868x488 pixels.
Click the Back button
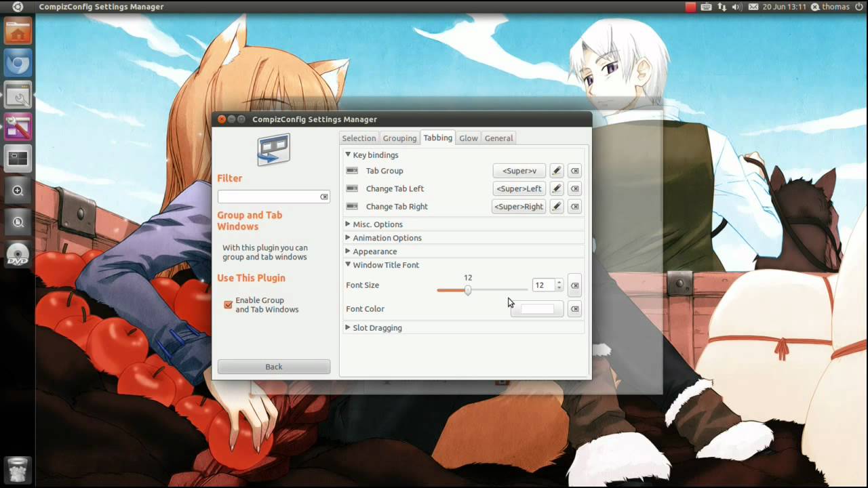tap(274, 367)
